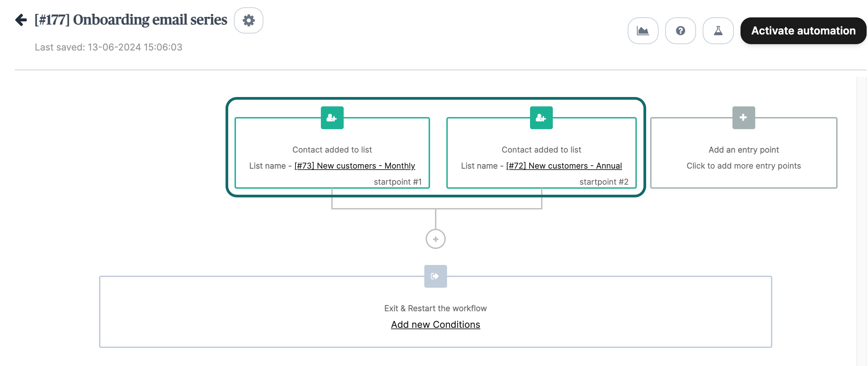Click the vertical scrollbar on right edge
This screenshot has height=366, width=868.
(x=861, y=219)
